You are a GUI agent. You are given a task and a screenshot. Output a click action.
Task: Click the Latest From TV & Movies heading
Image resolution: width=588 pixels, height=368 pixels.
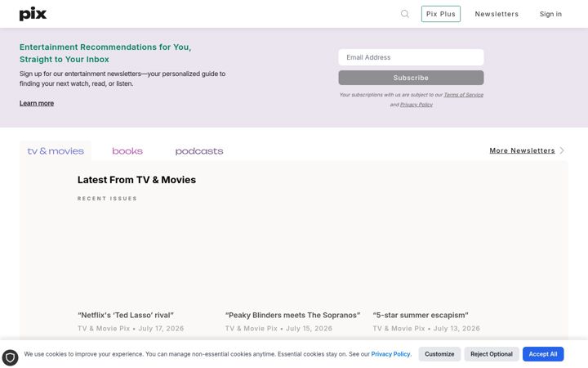(136, 180)
